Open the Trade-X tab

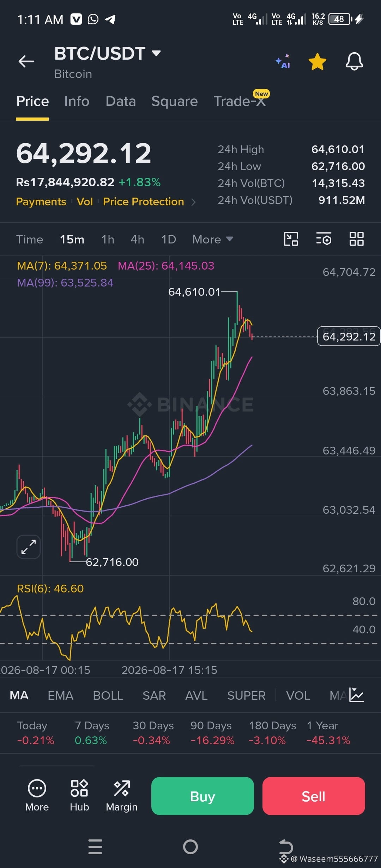tap(240, 101)
